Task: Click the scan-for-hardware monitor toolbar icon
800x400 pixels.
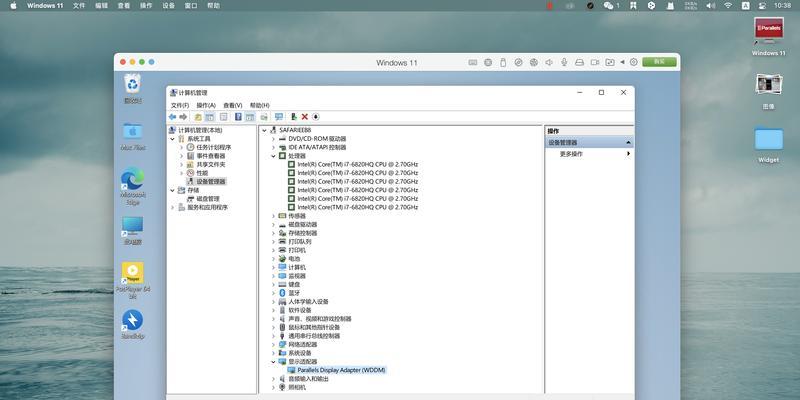Action: (279, 117)
